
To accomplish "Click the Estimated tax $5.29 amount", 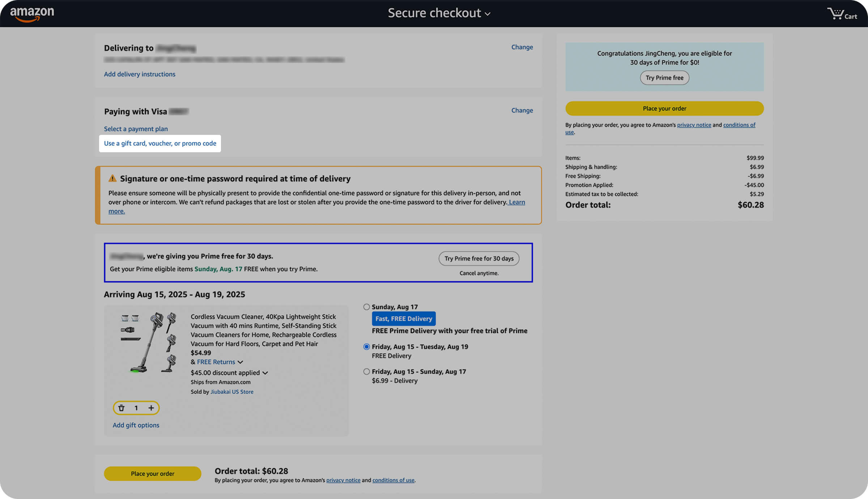I will (x=757, y=194).
